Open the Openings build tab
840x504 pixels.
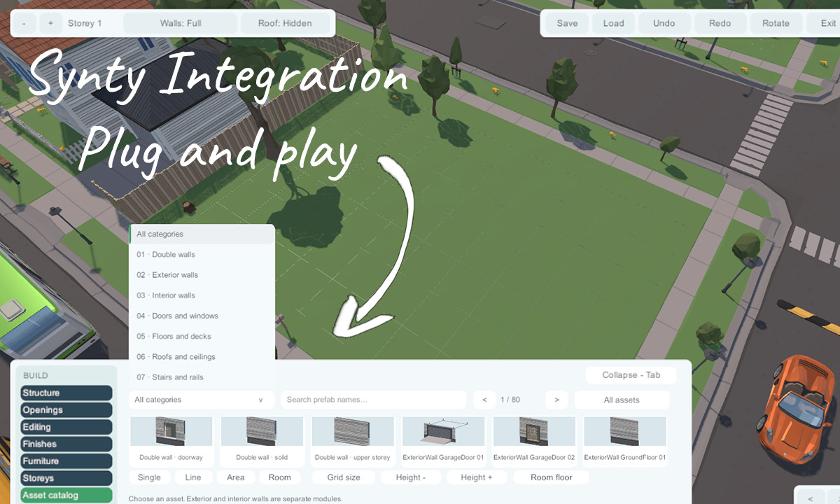pyautogui.click(x=66, y=410)
